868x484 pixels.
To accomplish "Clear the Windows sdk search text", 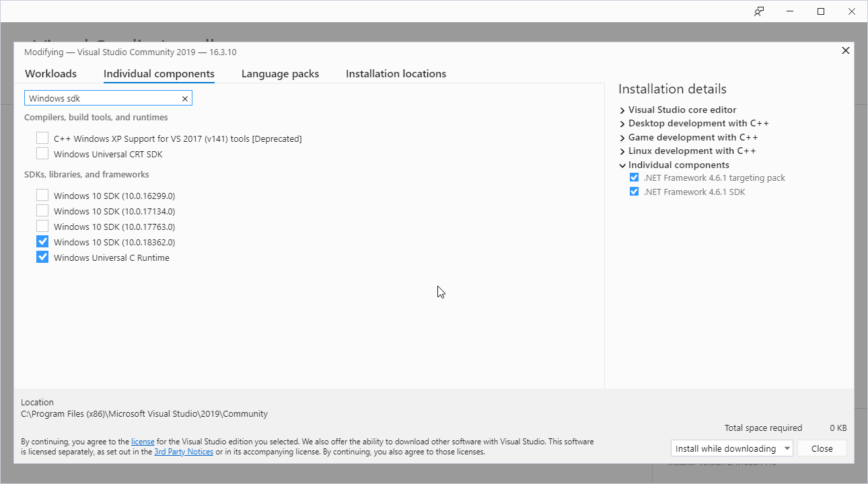I will pyautogui.click(x=184, y=98).
